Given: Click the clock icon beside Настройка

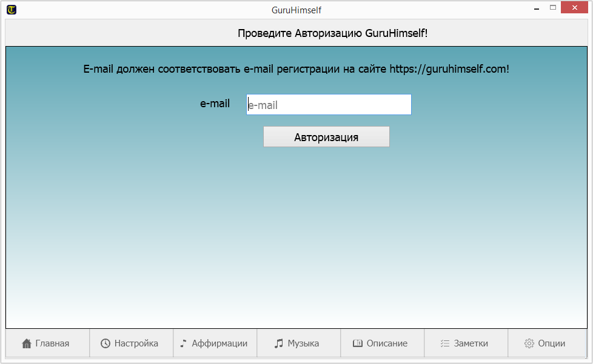Looking at the screenshot, I should tap(106, 343).
